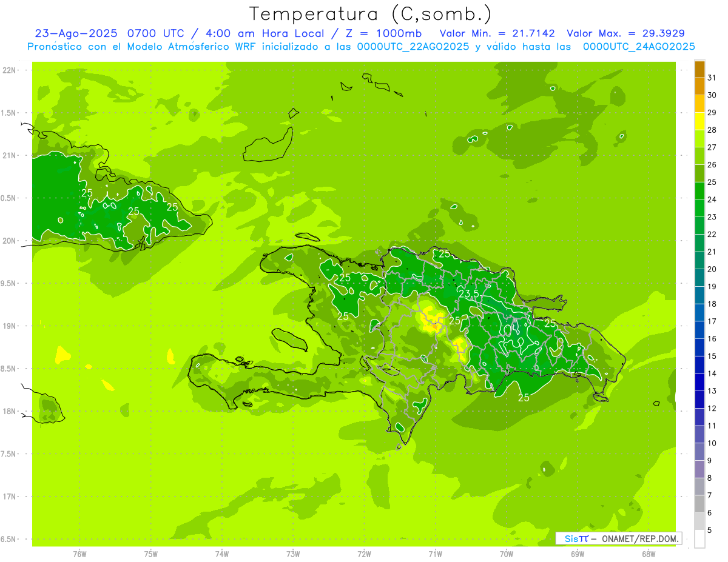Click the '75W' longitude axis label
Image resolution: width=728 pixels, height=562 pixels.
tap(151, 554)
